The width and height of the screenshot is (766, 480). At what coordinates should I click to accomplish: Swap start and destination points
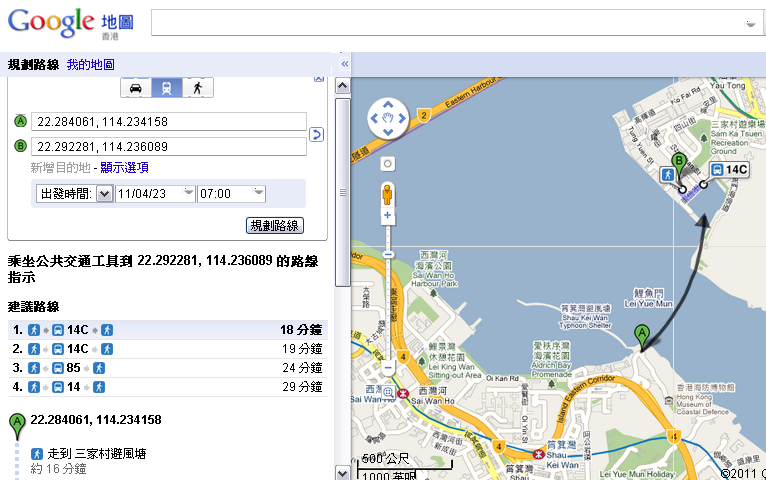click(316, 134)
